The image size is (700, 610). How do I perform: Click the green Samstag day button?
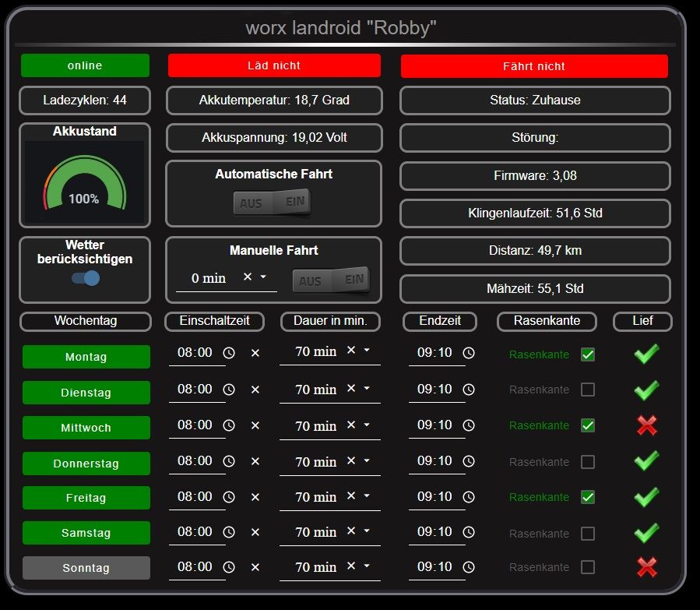point(86,533)
